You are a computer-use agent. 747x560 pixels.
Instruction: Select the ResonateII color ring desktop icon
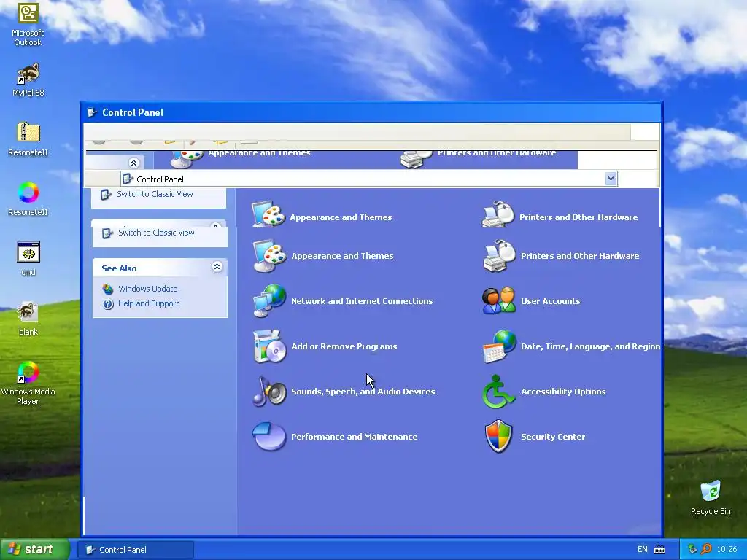[28, 198]
